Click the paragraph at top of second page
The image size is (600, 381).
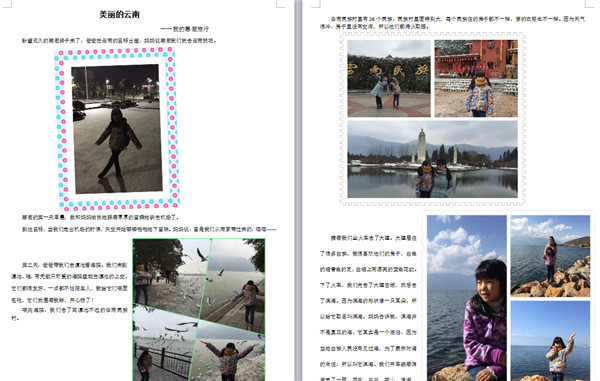[452, 23]
